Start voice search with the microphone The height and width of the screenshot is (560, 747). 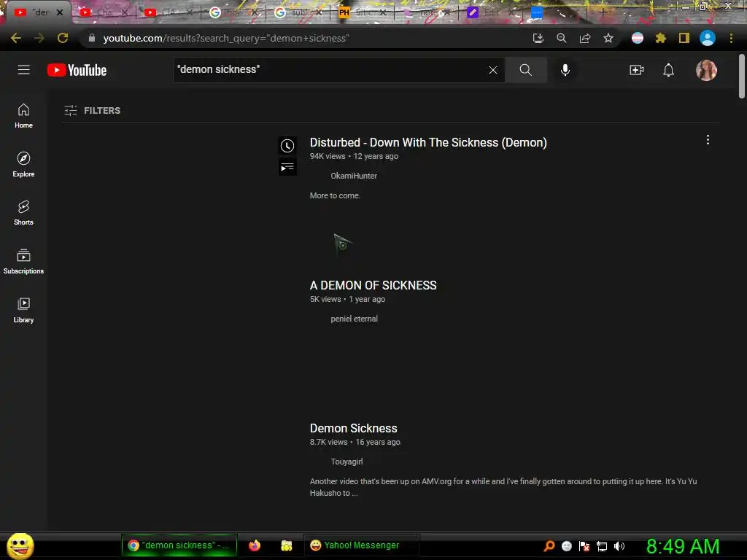tap(565, 70)
